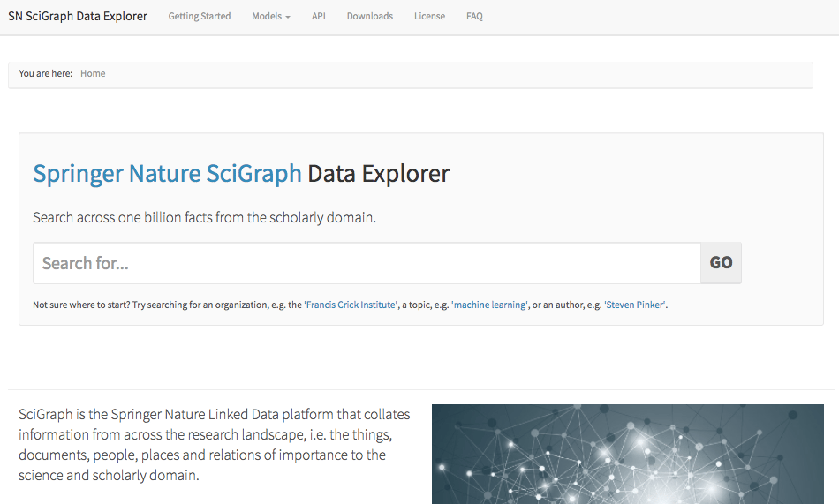Click the GO search button
This screenshot has height=504, width=839.
(721, 263)
